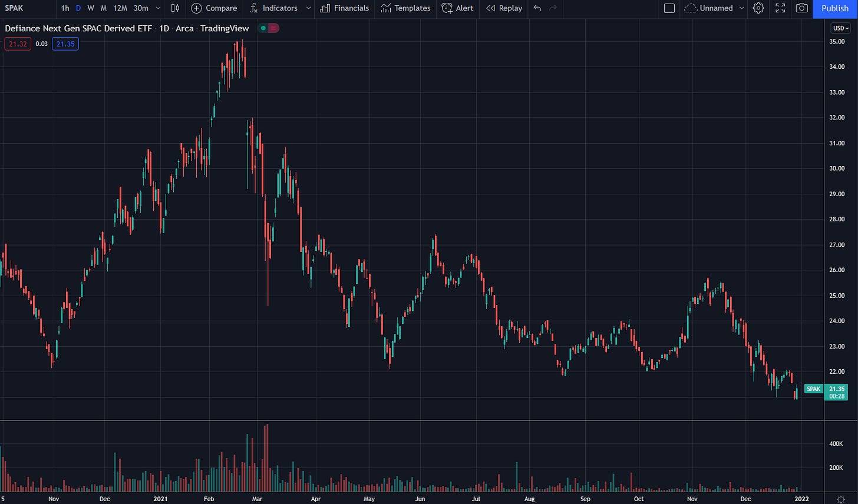Screen dimensions: 858x504
Task: Open chart settings gear in top toolbar
Action: pyautogui.click(x=758, y=8)
